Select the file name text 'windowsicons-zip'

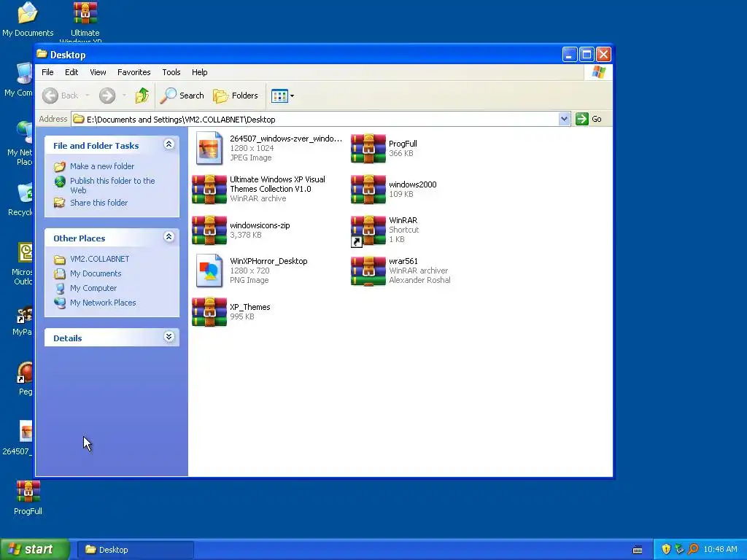260,226
